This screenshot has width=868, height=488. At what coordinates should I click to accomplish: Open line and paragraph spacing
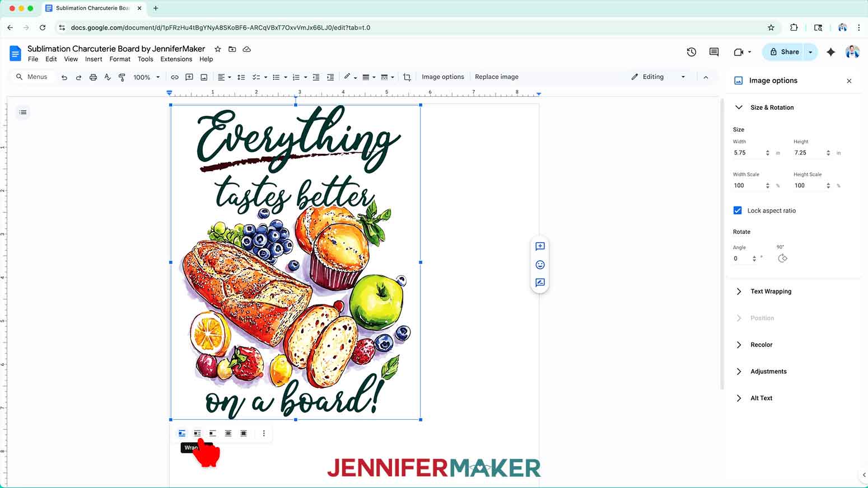click(x=241, y=77)
